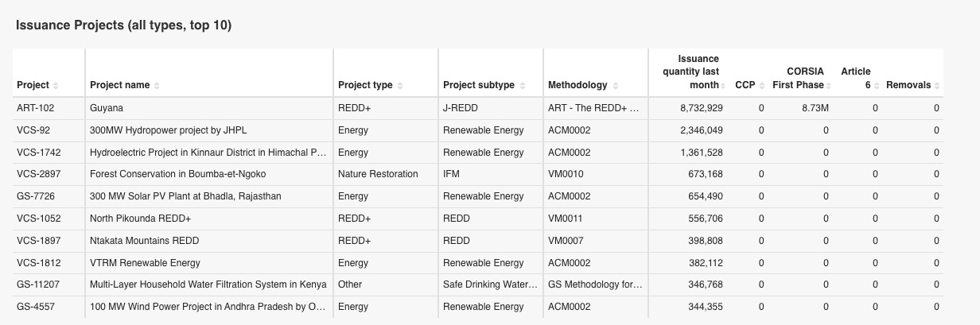Sort table by Project type icon
The height and width of the screenshot is (325, 980).
[399, 86]
